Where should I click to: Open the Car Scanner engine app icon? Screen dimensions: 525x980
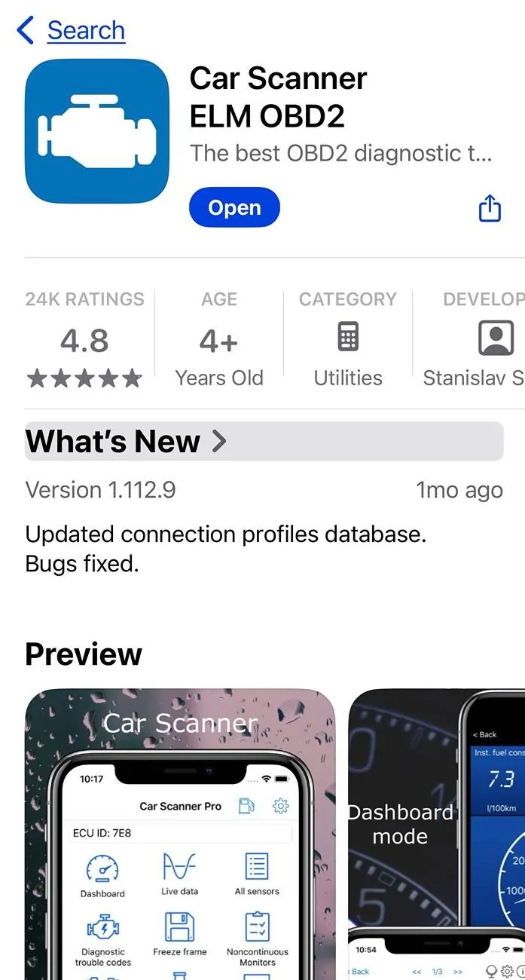(x=97, y=132)
